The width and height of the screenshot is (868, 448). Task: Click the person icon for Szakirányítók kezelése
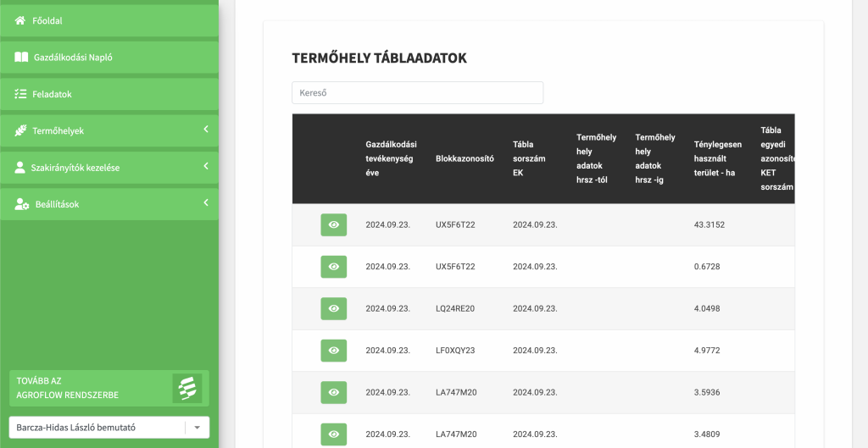tap(20, 168)
